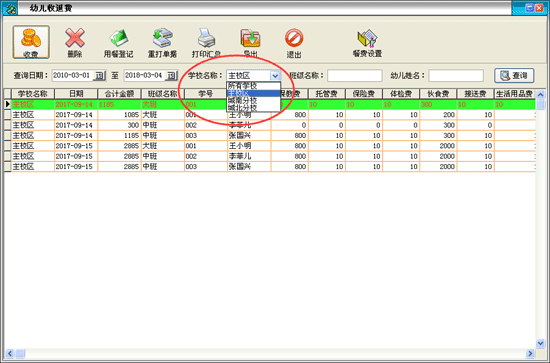
Task: Click 大班 in the 2017-09-15 row
Action: tap(162, 146)
